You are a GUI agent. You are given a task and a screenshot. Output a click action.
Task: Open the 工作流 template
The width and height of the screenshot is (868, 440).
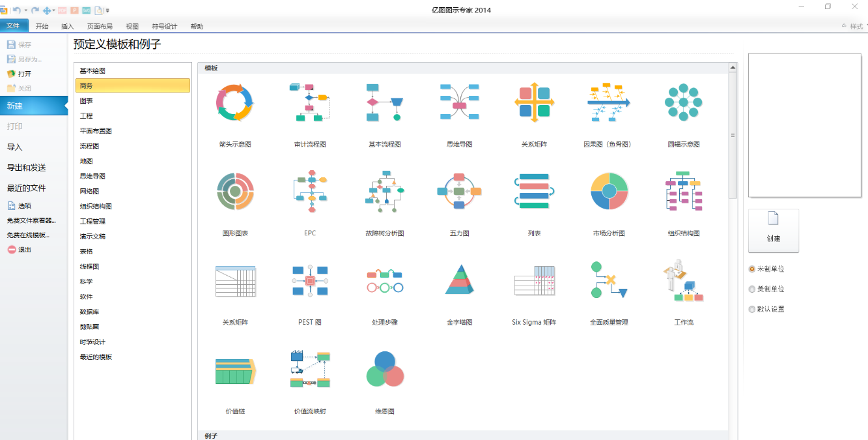click(x=683, y=280)
